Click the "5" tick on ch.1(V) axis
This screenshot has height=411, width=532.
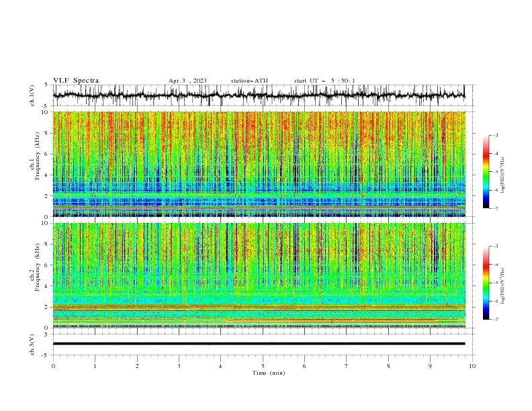pos(46,85)
